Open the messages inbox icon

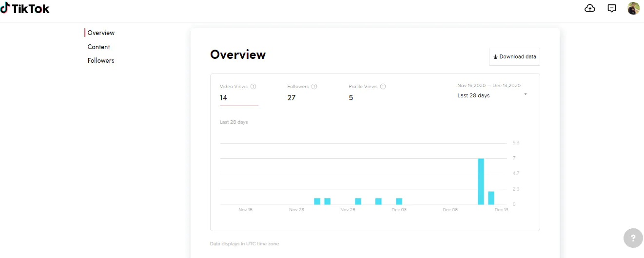(612, 8)
